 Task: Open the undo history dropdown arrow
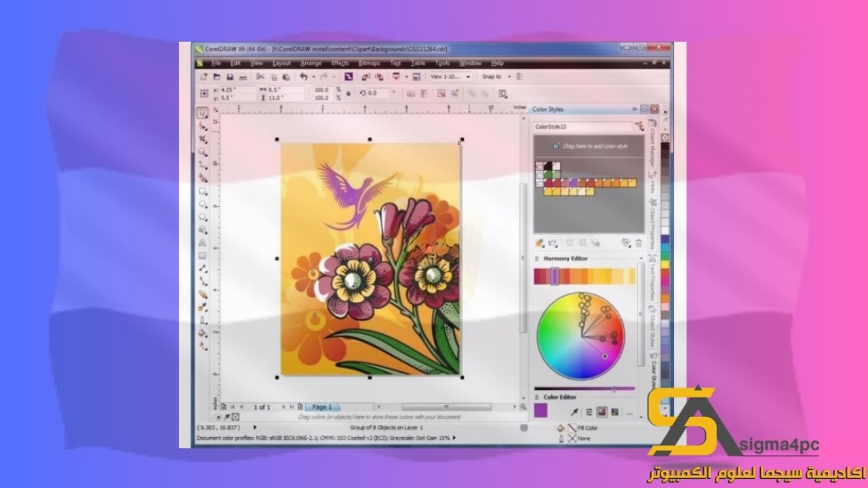313,77
